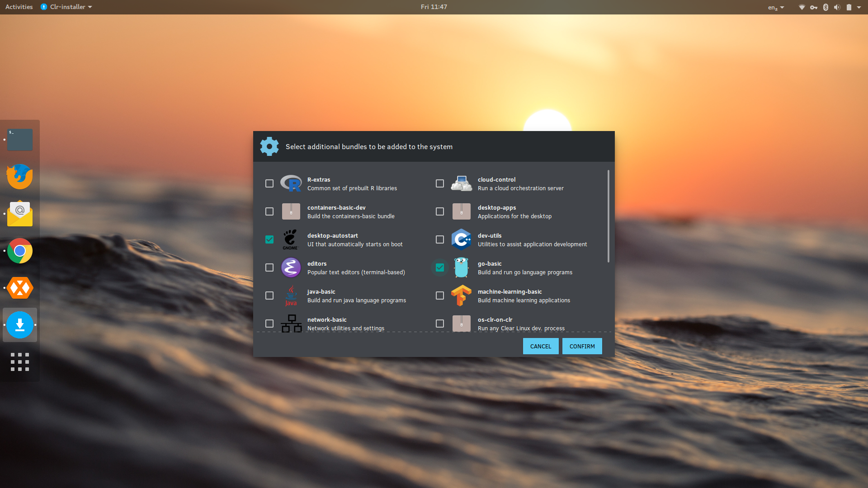
Task: Click the 'Build and run java language programs' text
Action: [x=357, y=300]
